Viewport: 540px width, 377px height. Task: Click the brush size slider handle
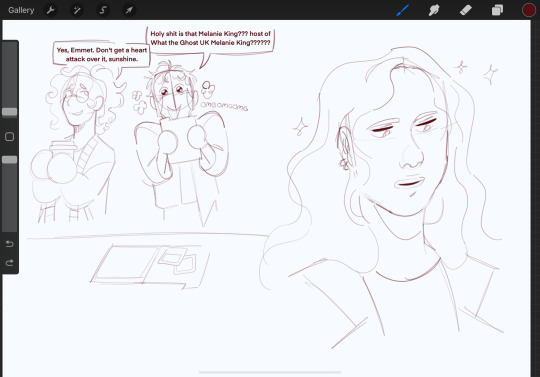(x=10, y=112)
